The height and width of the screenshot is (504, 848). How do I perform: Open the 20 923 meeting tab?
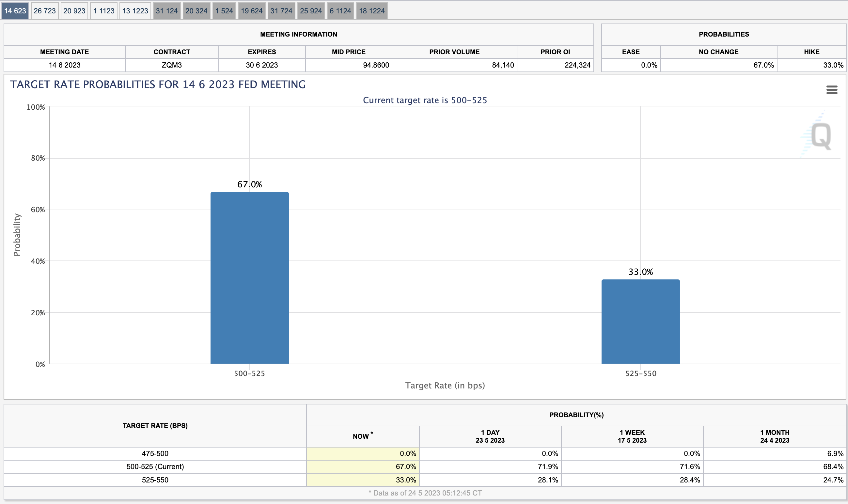(x=74, y=11)
